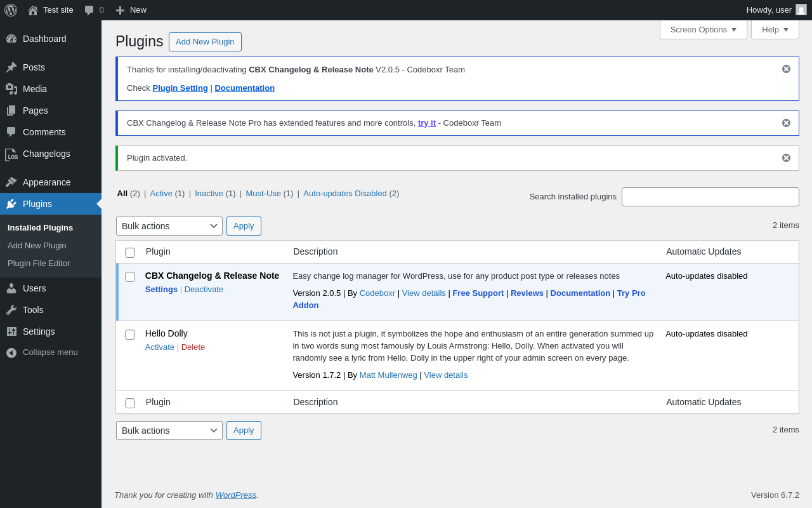This screenshot has height=508, width=812.
Task: Toggle select-all checkbox in table header
Action: (130, 253)
